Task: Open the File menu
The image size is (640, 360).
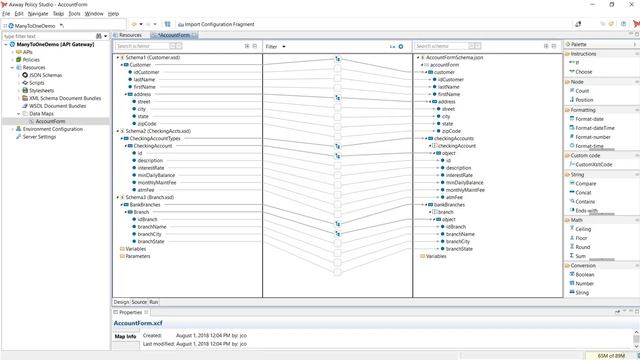Action: [6, 13]
